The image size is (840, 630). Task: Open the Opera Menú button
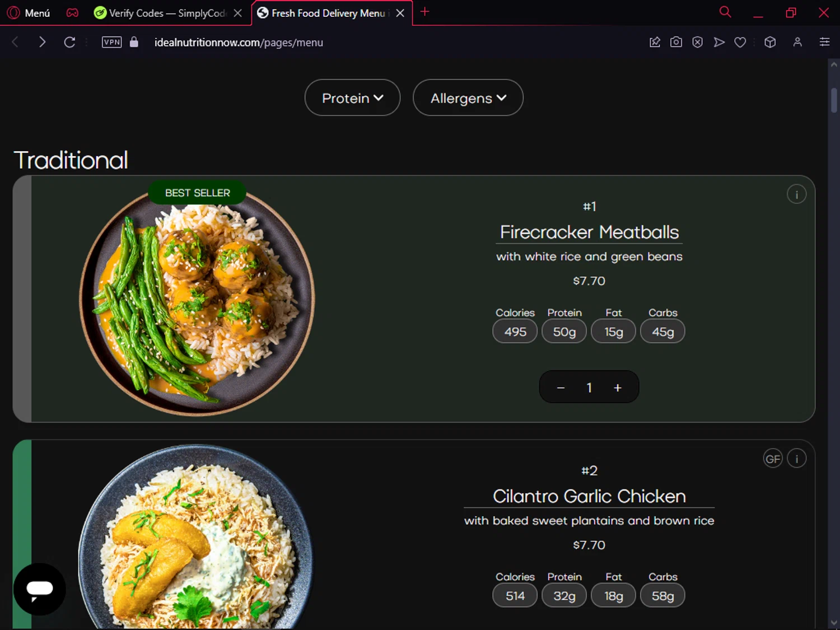(x=29, y=12)
